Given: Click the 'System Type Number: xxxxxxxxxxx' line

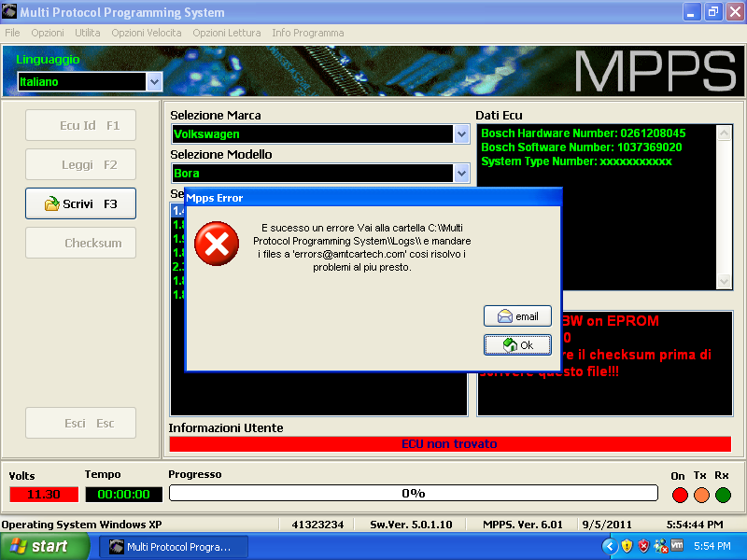Looking at the screenshot, I should click(576, 161).
